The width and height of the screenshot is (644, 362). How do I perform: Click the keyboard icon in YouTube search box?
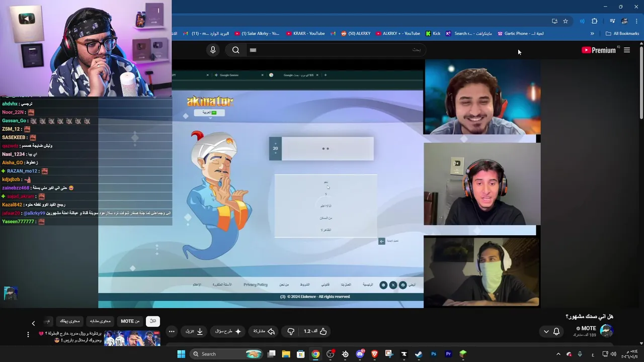pyautogui.click(x=253, y=50)
